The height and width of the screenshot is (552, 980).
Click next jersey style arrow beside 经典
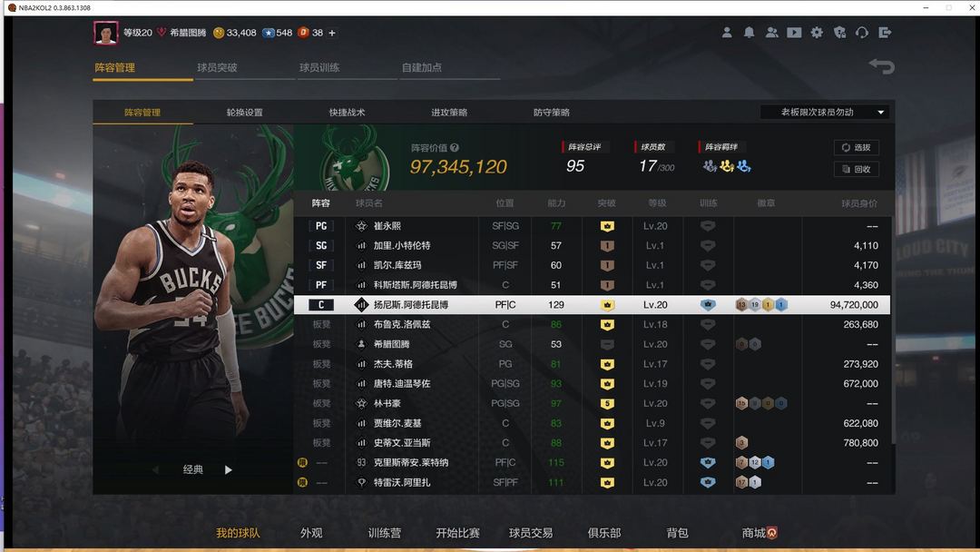click(x=228, y=469)
